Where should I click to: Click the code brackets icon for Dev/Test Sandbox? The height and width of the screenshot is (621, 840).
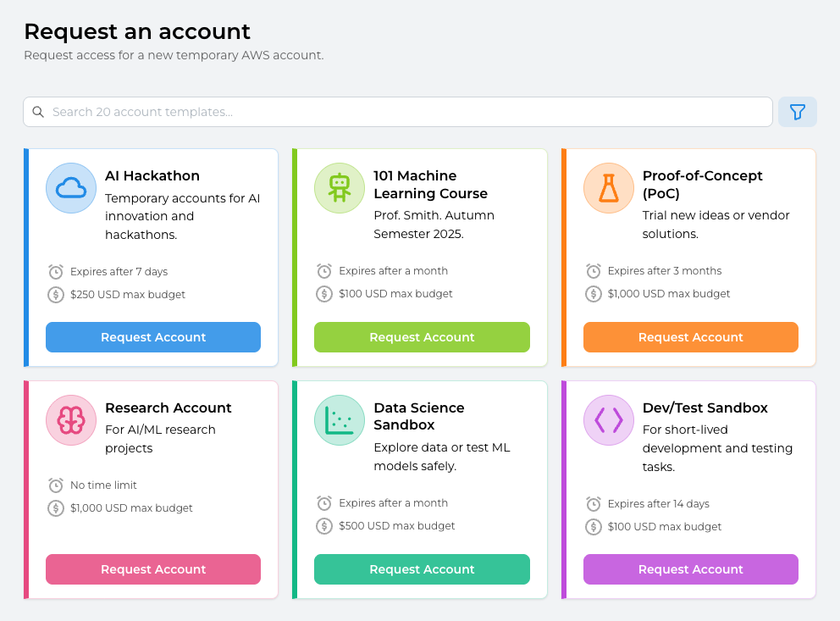coord(608,419)
